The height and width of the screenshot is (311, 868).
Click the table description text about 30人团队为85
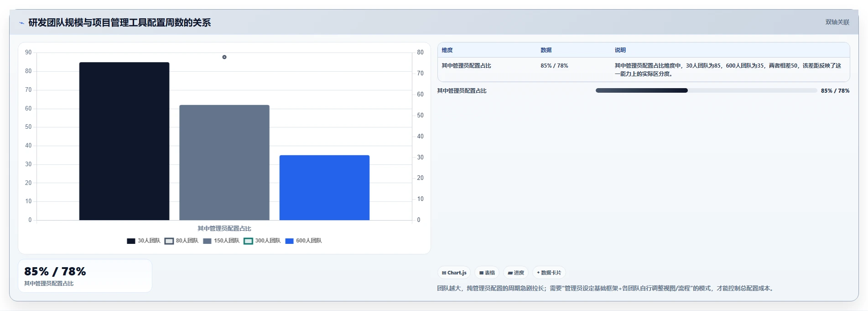728,70
